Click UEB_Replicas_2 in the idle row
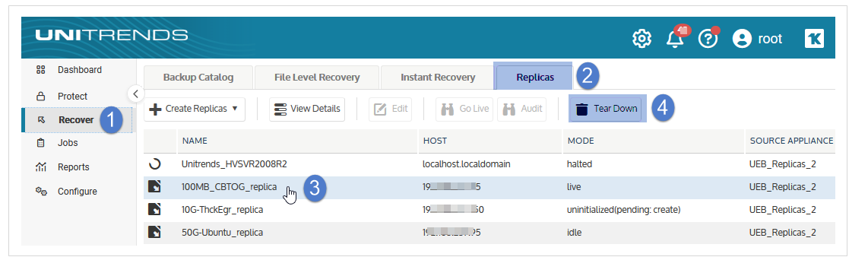The width and height of the screenshot is (868, 276). 783,232
